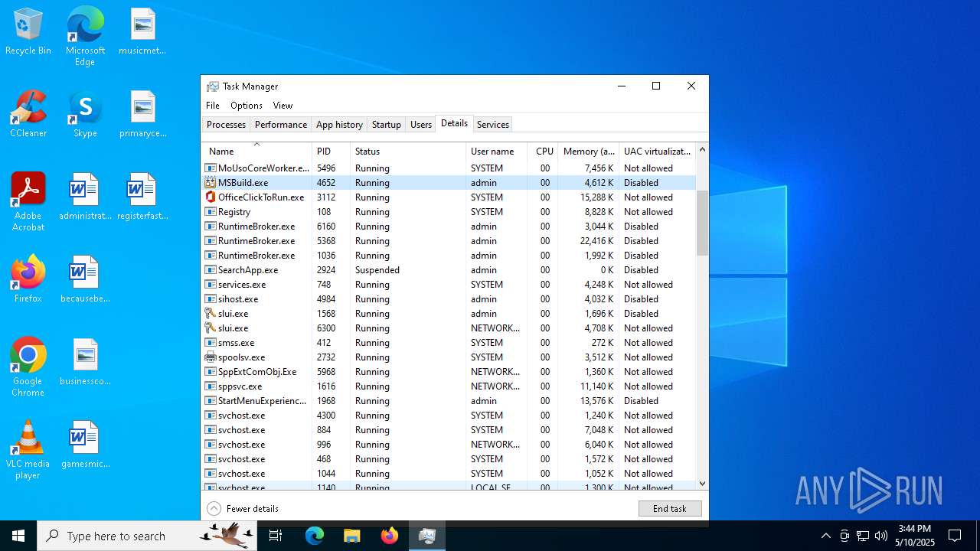Open Firefox desktop shortcut

(x=28, y=279)
